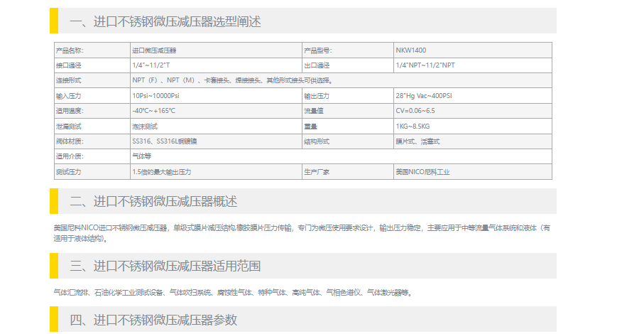Click the 四、进口不锈钢微压减压器参数 section heading
644x334 pixels.
153,320
